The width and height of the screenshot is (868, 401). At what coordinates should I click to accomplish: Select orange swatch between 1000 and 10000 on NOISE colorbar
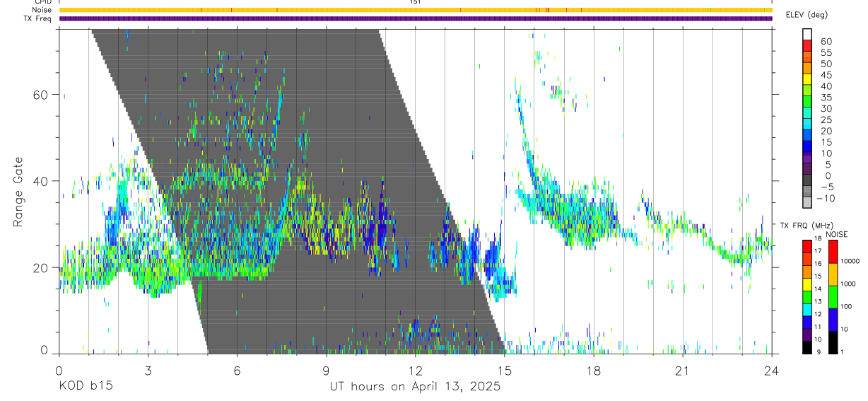coord(833,274)
